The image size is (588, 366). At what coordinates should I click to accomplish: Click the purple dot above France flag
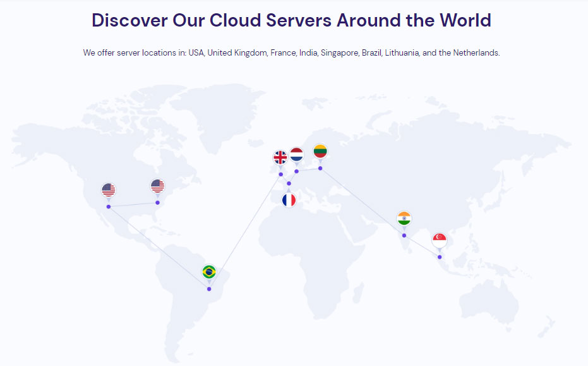coord(289,183)
